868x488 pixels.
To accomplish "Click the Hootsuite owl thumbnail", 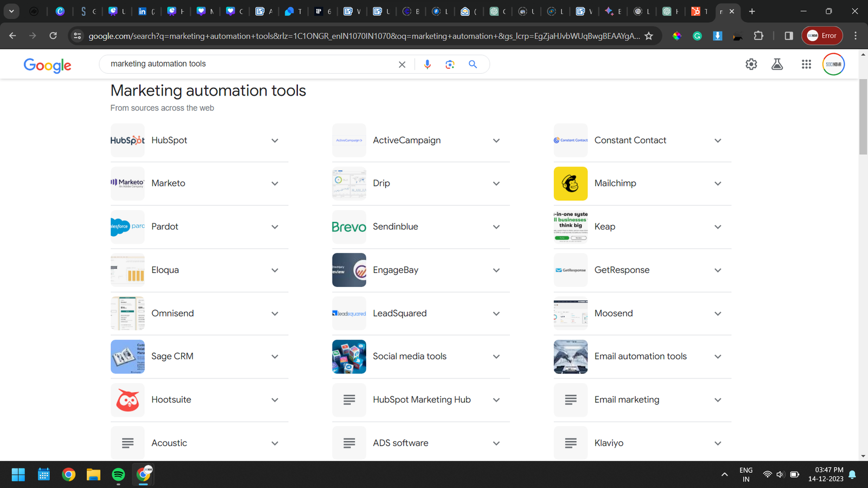I will [127, 400].
